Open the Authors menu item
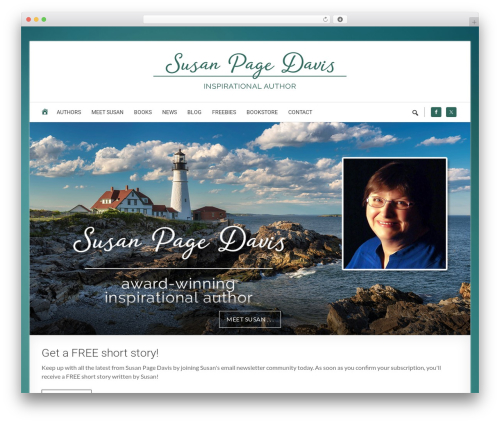500x423 pixels. point(69,112)
